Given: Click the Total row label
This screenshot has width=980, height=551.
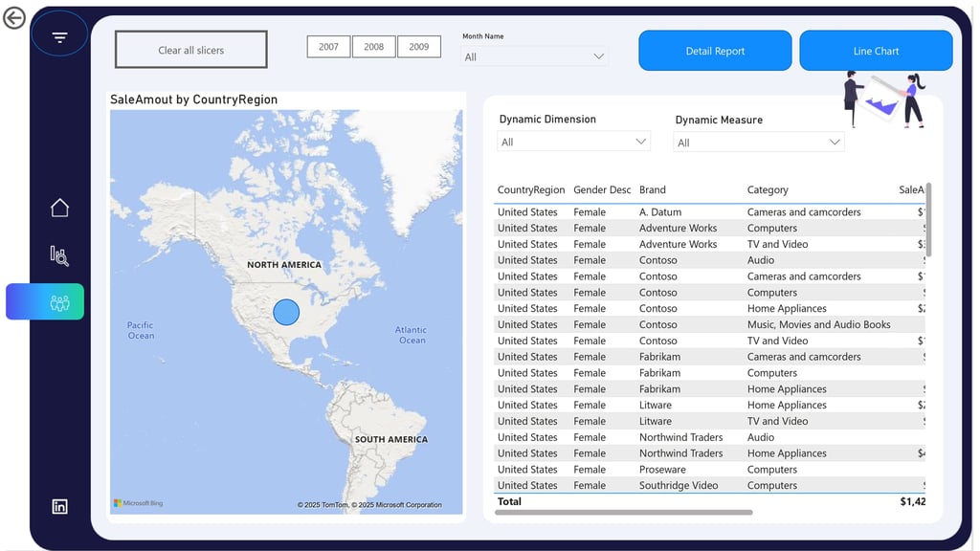Looking at the screenshot, I should click(509, 501).
